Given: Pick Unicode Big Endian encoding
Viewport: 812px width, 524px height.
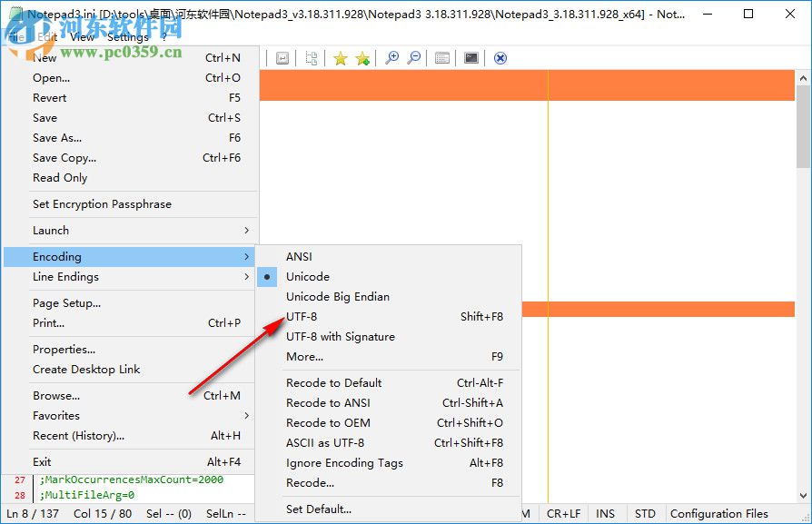Looking at the screenshot, I should [389, 297].
